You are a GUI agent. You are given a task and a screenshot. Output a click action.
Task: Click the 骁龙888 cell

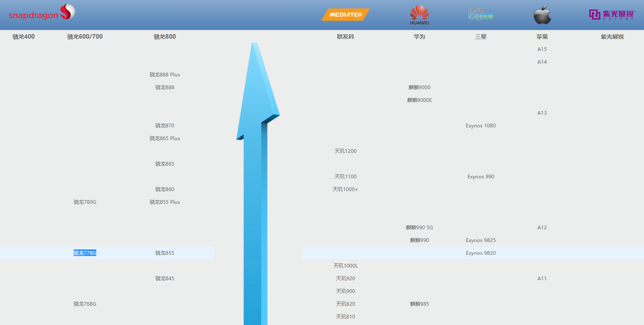[x=165, y=88]
